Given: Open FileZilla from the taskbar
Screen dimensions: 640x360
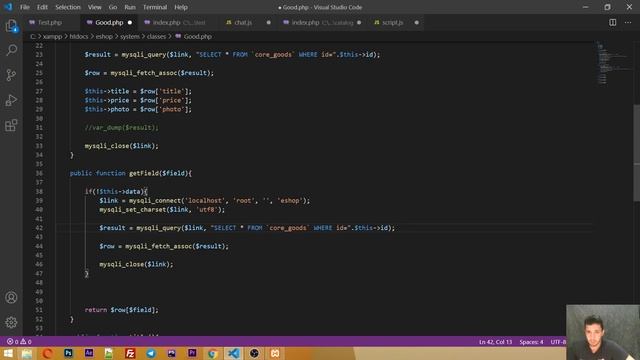Looking at the screenshot, I should click(x=130, y=353).
